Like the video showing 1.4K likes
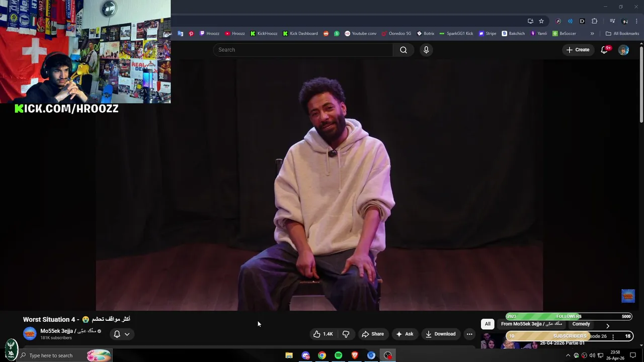Screen dimensions: 644x362 coord(323,334)
